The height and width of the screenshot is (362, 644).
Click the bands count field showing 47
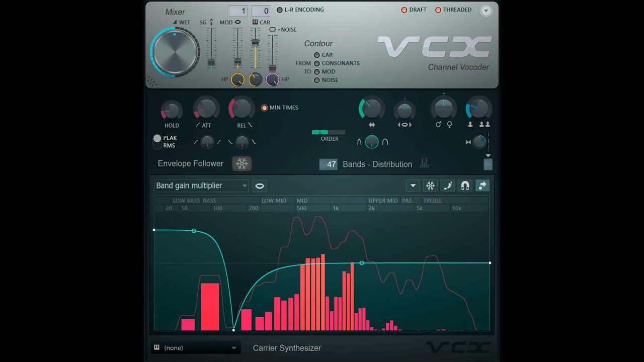(329, 164)
